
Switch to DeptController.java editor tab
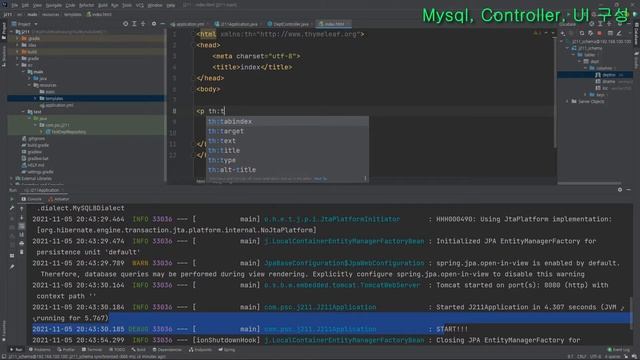pos(290,24)
